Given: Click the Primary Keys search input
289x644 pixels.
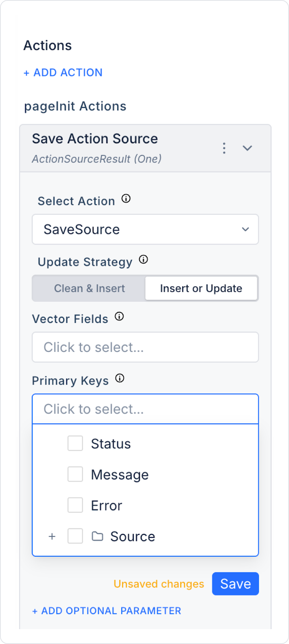Looking at the screenshot, I should [145, 409].
